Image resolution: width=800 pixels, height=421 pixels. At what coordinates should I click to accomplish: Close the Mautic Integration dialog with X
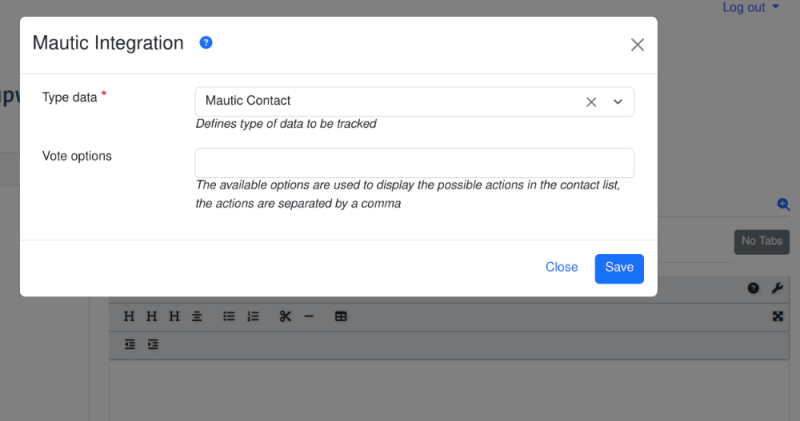(637, 45)
